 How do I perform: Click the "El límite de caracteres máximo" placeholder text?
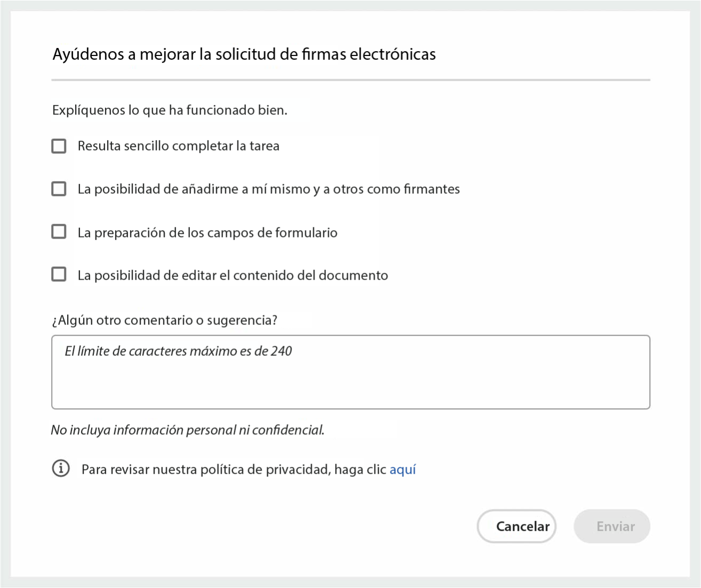click(x=178, y=351)
